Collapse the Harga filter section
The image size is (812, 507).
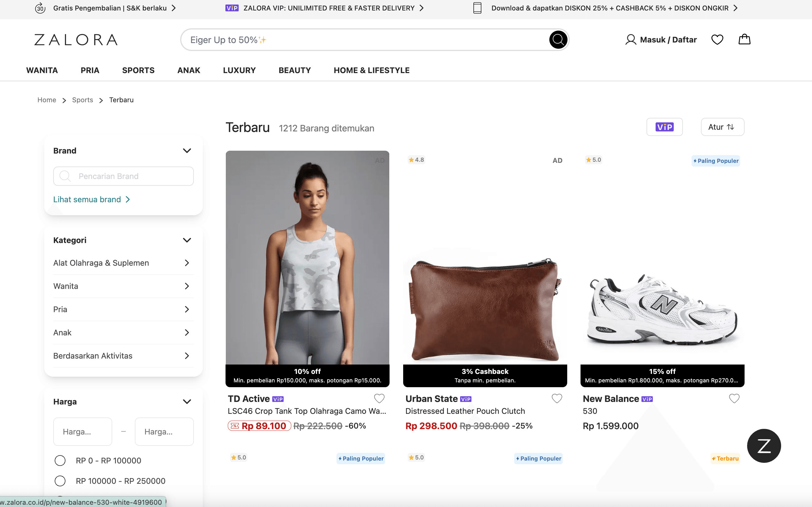[x=187, y=401]
